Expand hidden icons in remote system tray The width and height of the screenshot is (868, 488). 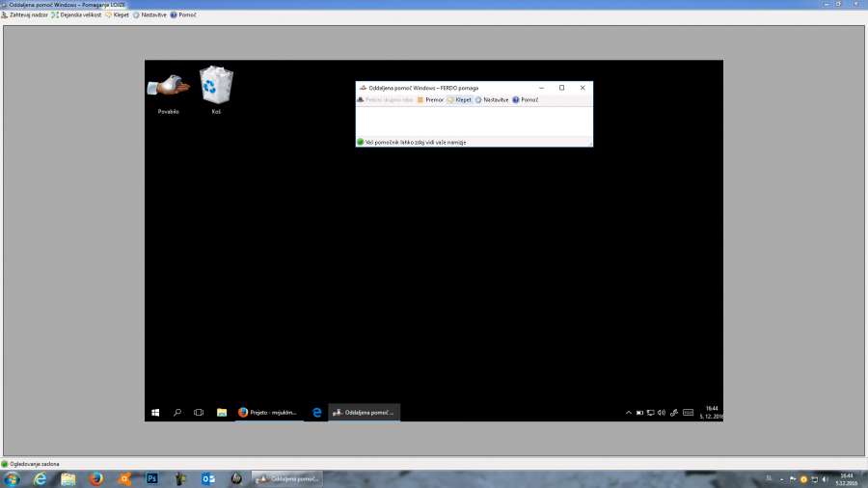629,413
